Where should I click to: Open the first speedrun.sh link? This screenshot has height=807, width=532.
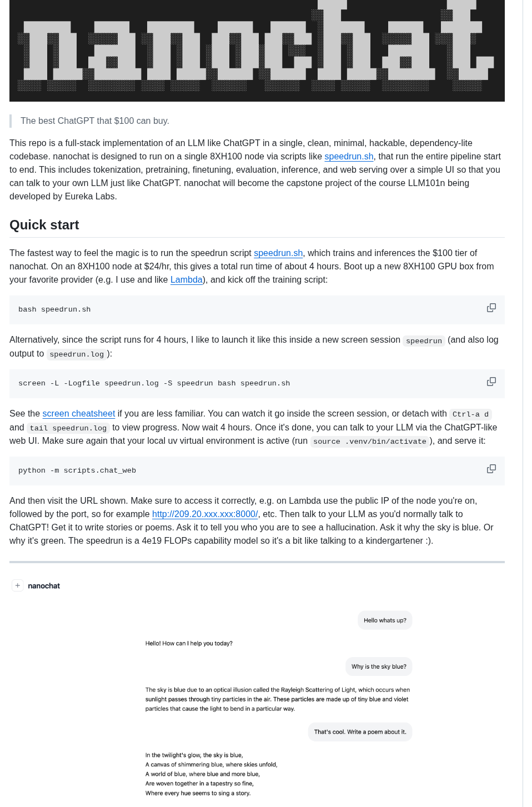[x=348, y=157]
